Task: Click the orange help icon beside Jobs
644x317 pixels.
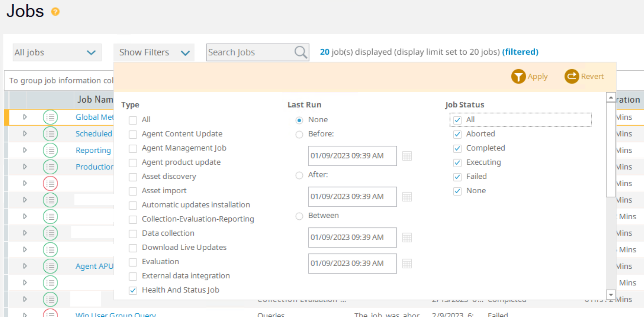Action: (x=55, y=12)
